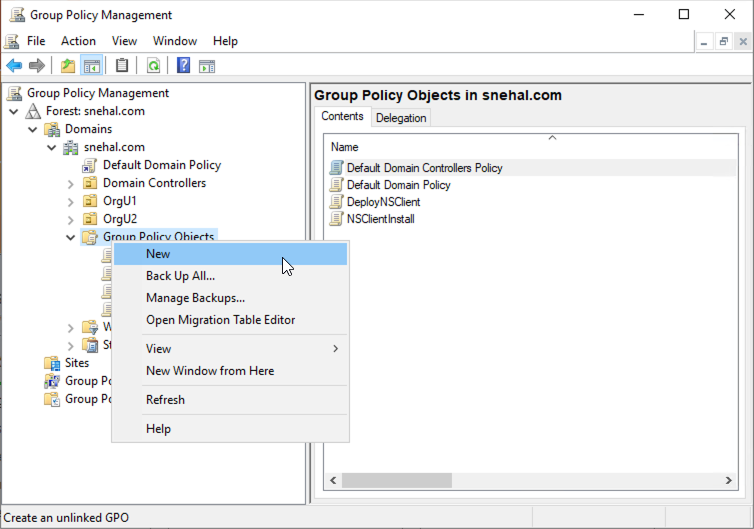Click the green Refresh toolbar icon
The height and width of the screenshot is (529, 754).
point(153,66)
